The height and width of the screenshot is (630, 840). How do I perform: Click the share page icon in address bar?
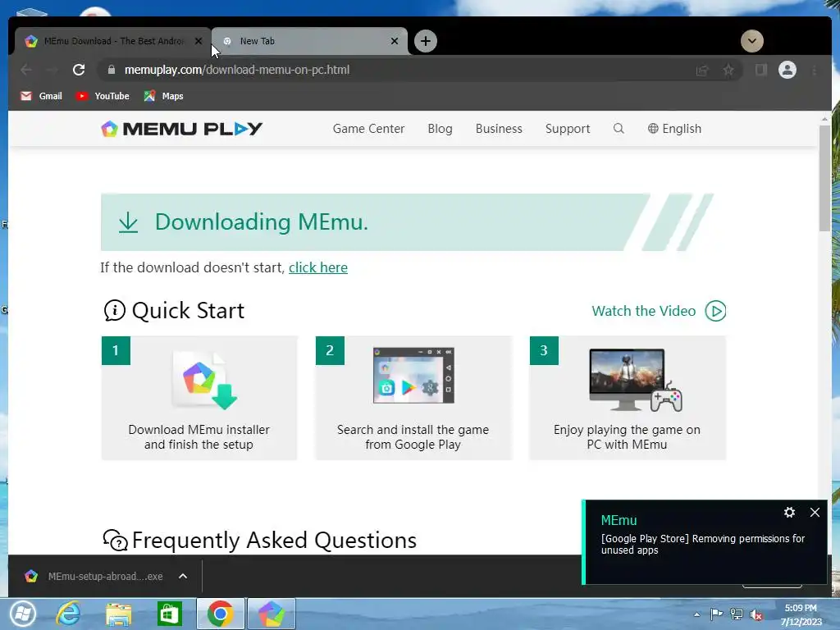coord(702,71)
